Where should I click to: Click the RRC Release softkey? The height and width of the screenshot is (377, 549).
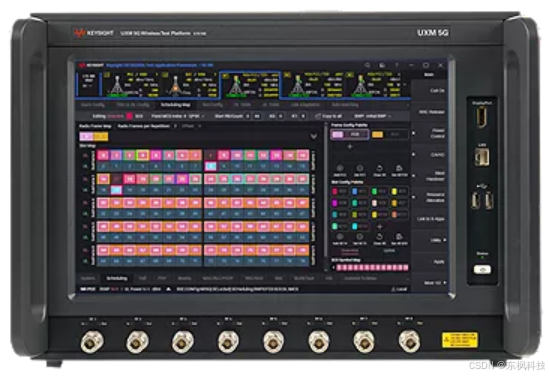point(429,112)
